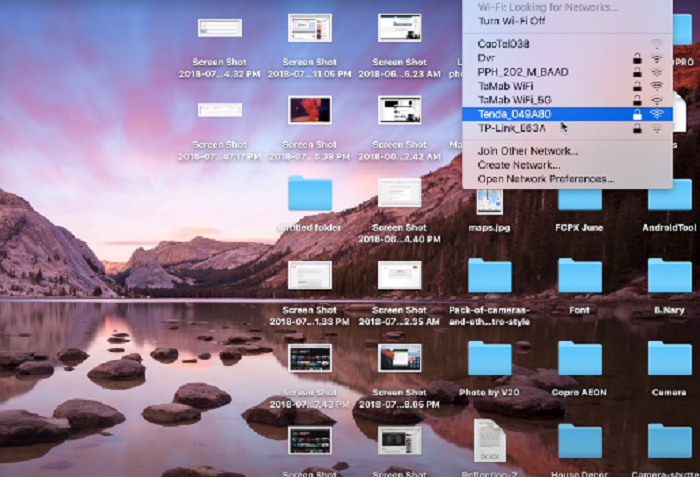Open Network Preferences... from Wi-Fi menu

tap(567, 179)
